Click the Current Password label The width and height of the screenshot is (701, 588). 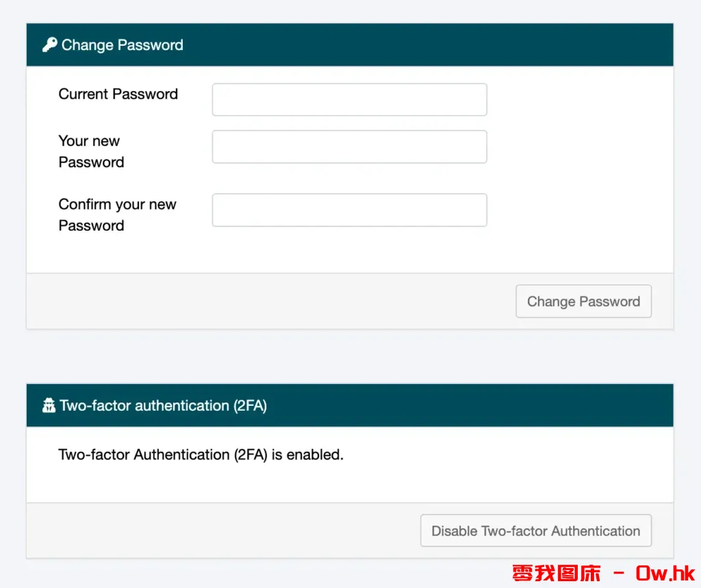coord(118,94)
